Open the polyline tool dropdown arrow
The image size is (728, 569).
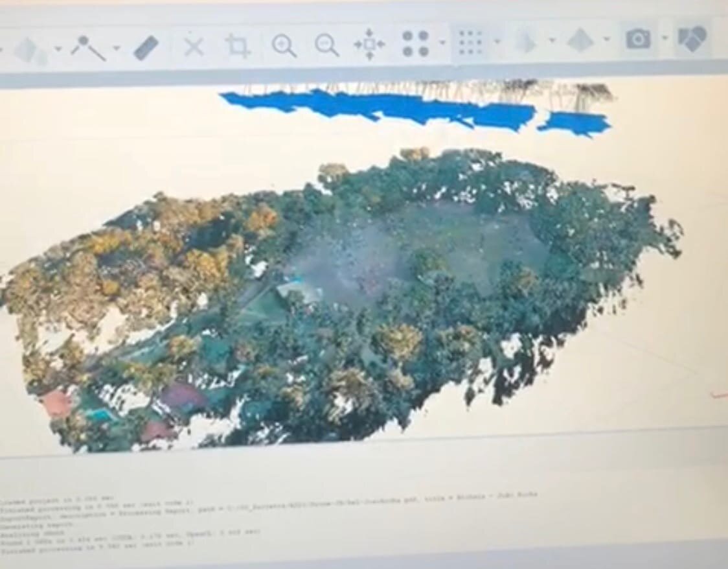click(117, 48)
